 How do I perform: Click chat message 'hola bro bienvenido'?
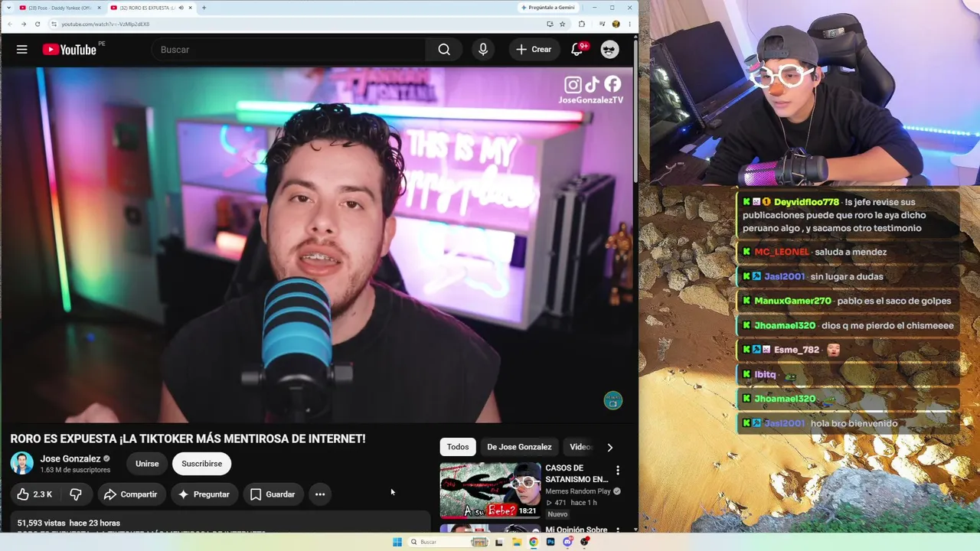[854, 423]
